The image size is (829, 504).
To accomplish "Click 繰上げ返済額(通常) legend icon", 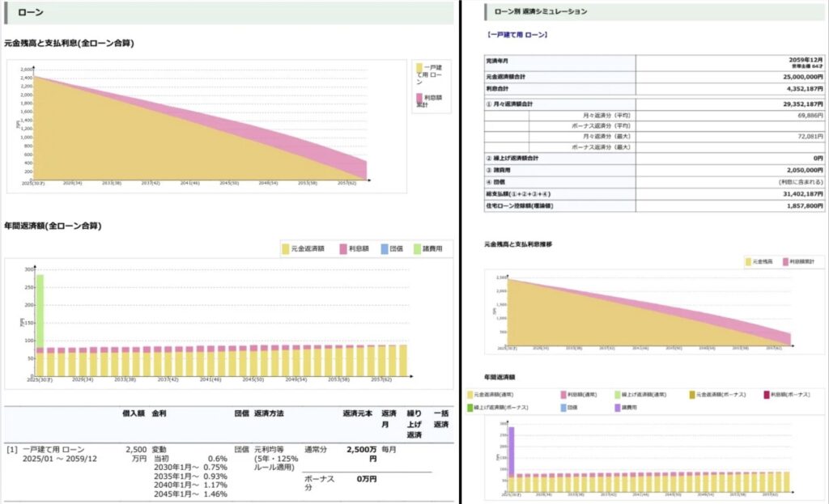I will pos(617,394).
